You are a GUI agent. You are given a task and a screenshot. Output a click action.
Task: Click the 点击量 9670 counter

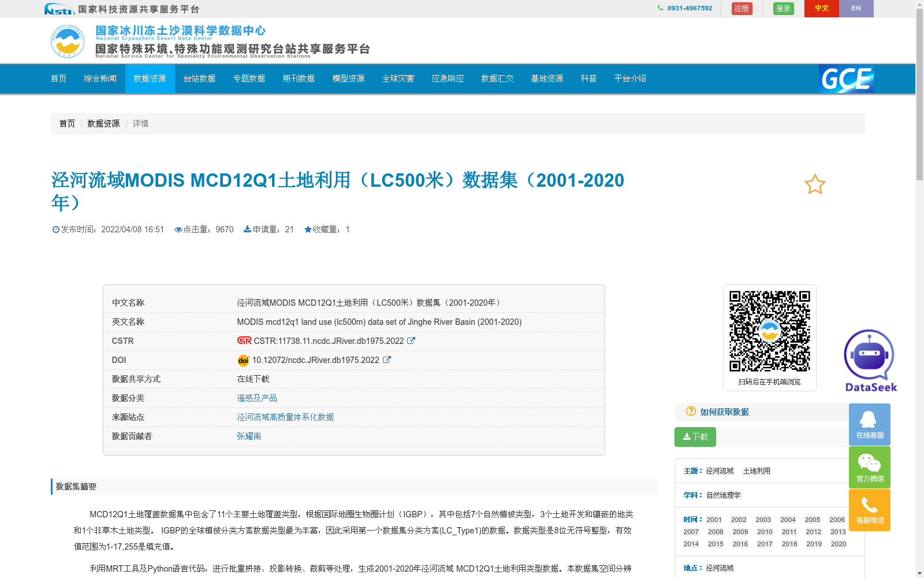click(204, 229)
